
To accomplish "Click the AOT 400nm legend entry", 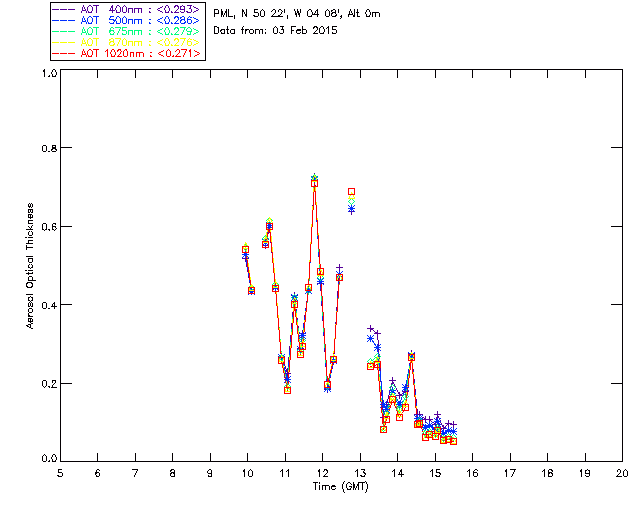I will (126, 9).
